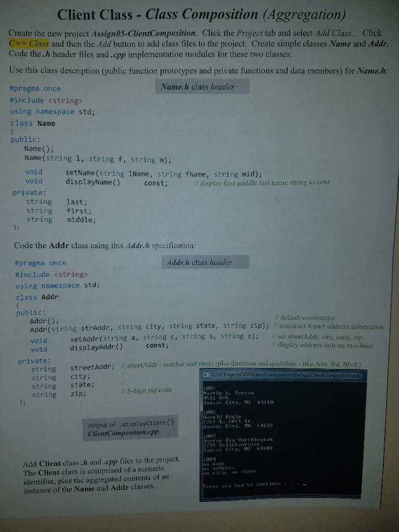The height and width of the screenshot is (532, 399).
Task: Click the "setName(string lName..." prototype
Action: pyautogui.click(x=164, y=174)
